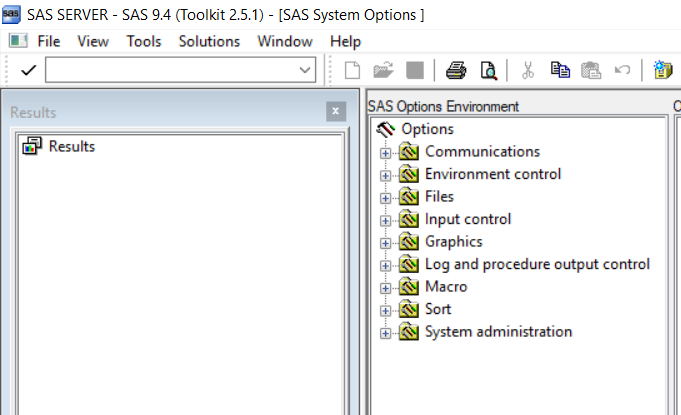Click the Open folder toolbar icon
This screenshot has height=415, width=681.
click(383, 70)
